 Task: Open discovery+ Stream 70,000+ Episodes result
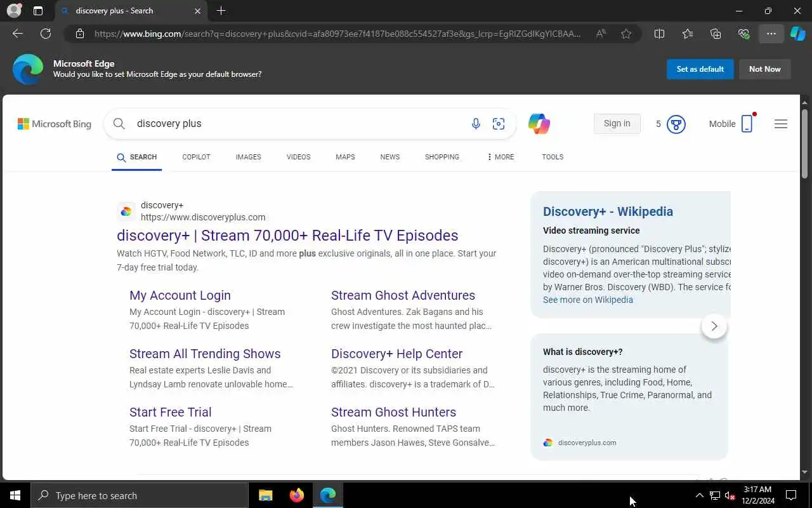(287, 236)
